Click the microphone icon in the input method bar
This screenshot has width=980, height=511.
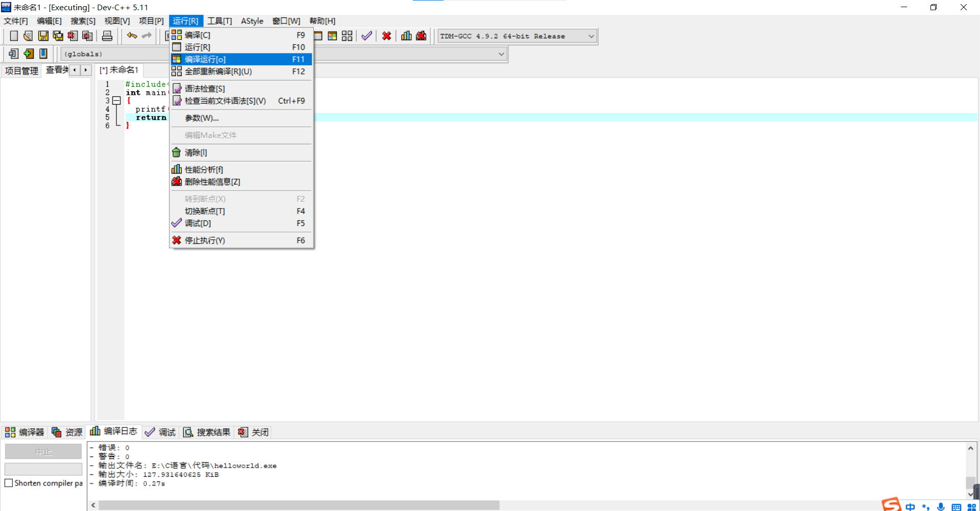coord(941,506)
